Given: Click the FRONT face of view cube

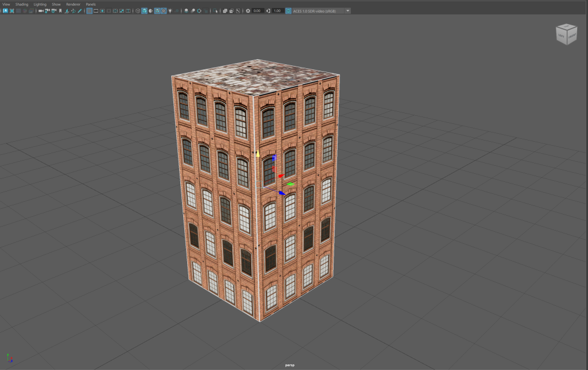Looking at the screenshot, I should tap(572, 36).
